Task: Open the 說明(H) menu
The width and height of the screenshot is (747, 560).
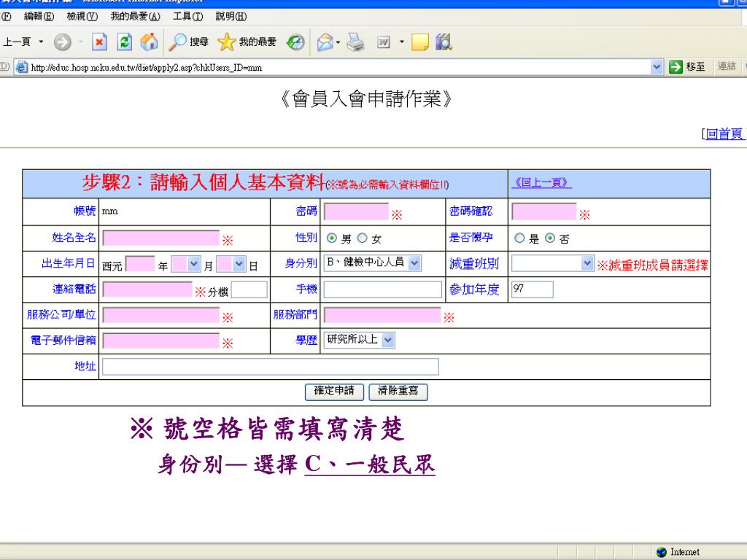Action: click(231, 17)
